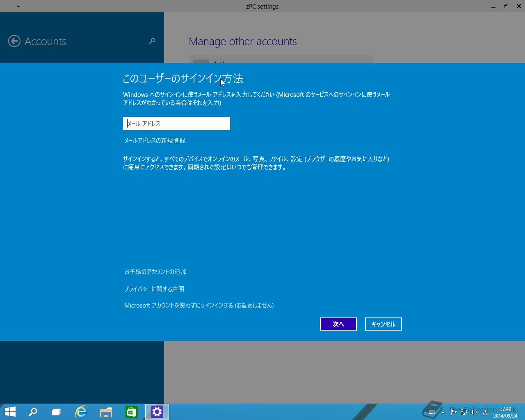
Task: Open the window menu ellipsis in title bar
Action: tap(18, 6)
